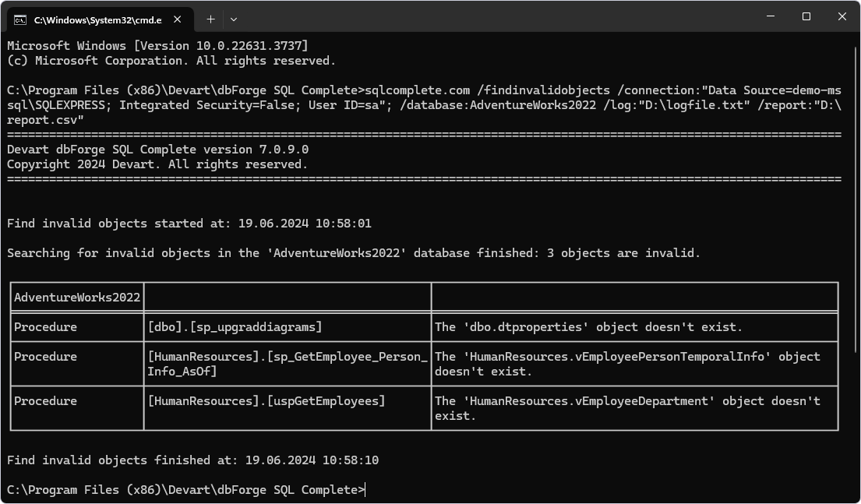Click the vEmployeeDepartment error description cell
Screen dimensions: 861x504
point(635,408)
